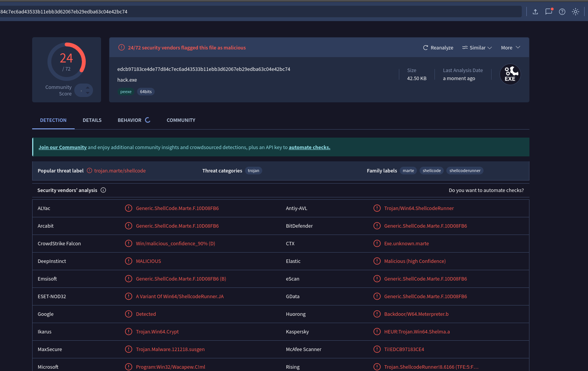The image size is (588, 371).
Task: Click the 24/72 detection score gauge
Action: point(66,62)
